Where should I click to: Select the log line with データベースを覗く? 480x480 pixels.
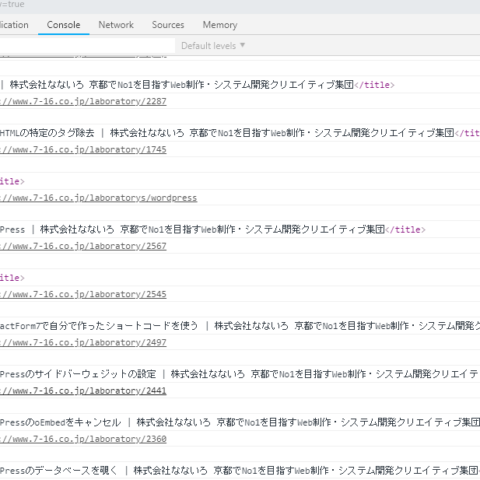pyautogui.click(x=240, y=471)
